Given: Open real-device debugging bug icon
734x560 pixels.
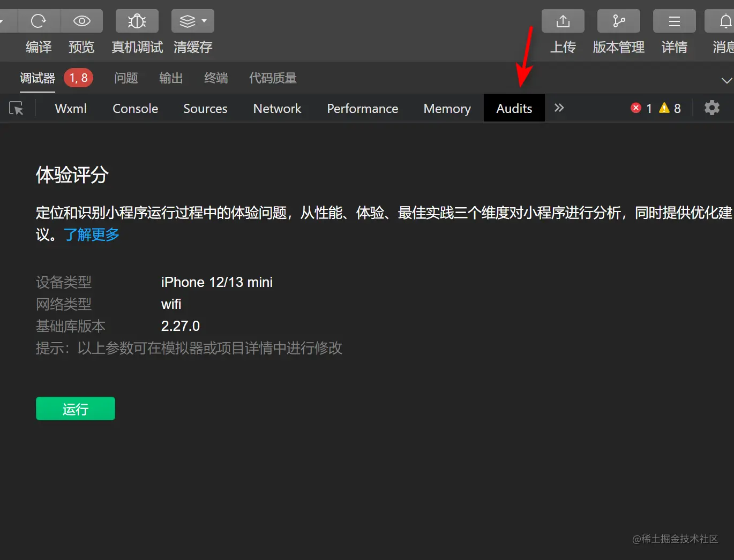Looking at the screenshot, I should pyautogui.click(x=137, y=21).
